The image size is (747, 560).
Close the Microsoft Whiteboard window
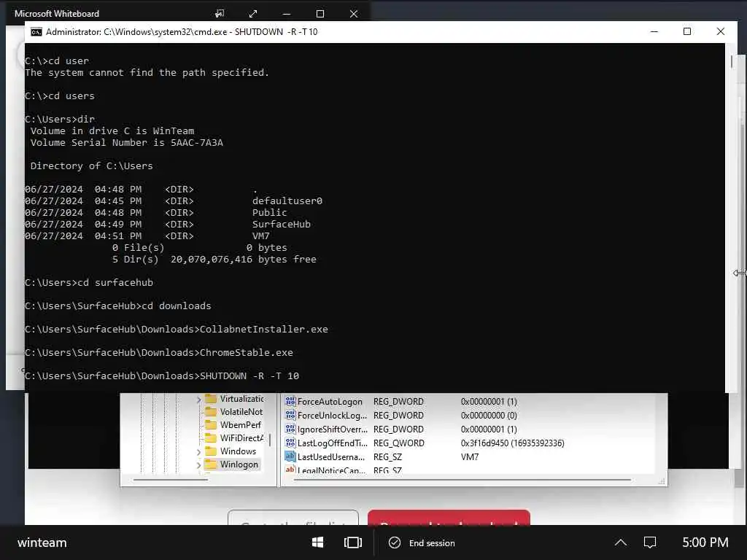[354, 13]
